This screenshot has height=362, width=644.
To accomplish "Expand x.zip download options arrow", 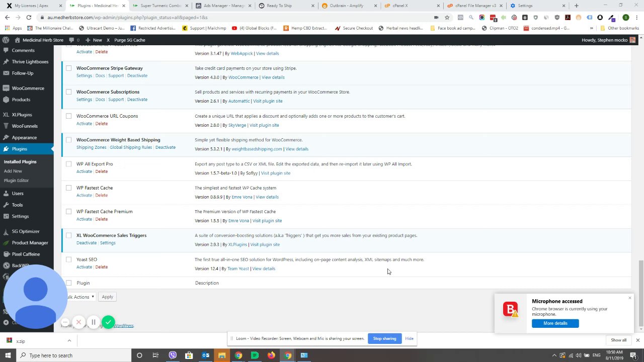I will [x=69, y=341].
